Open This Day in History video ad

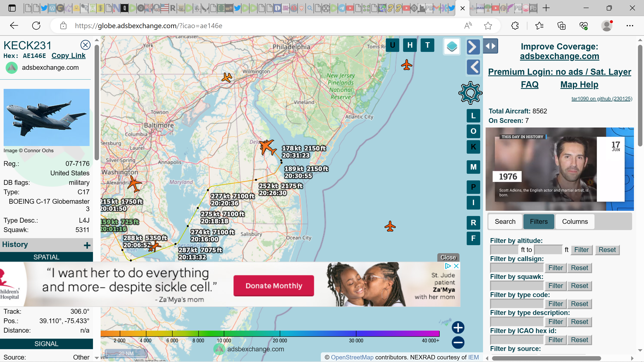(559, 169)
